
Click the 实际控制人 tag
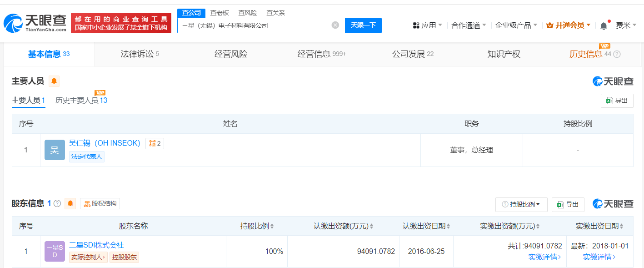pyautogui.click(x=88, y=258)
